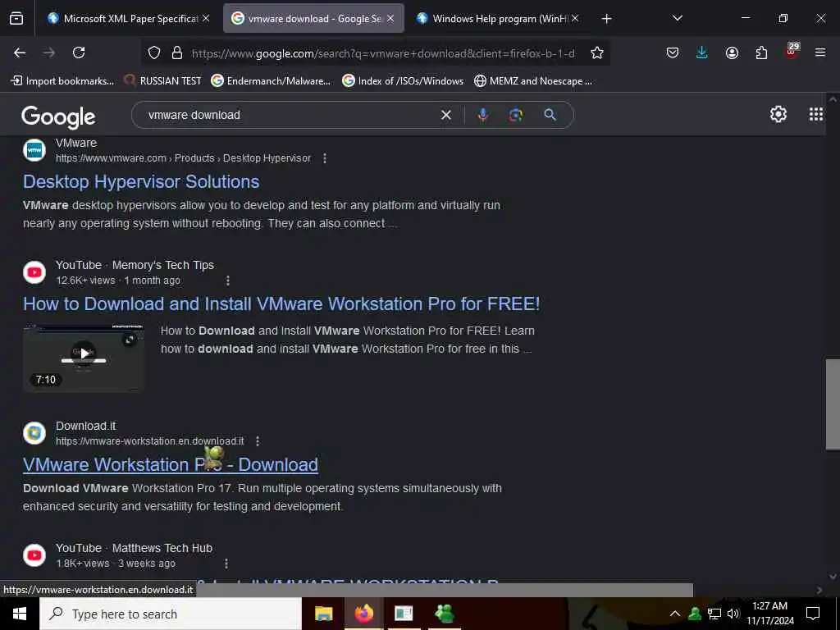Open Google quick settings gear
The width and height of the screenshot is (840, 630).
(x=778, y=114)
